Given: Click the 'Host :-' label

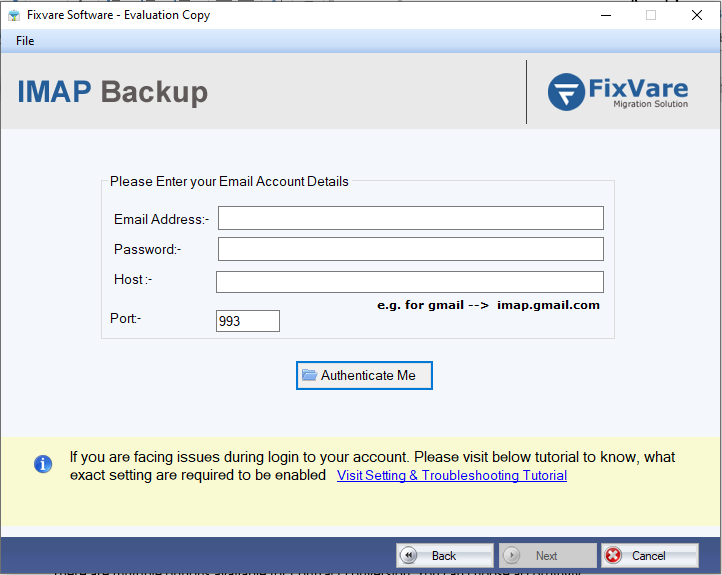Looking at the screenshot, I should coord(133,279).
